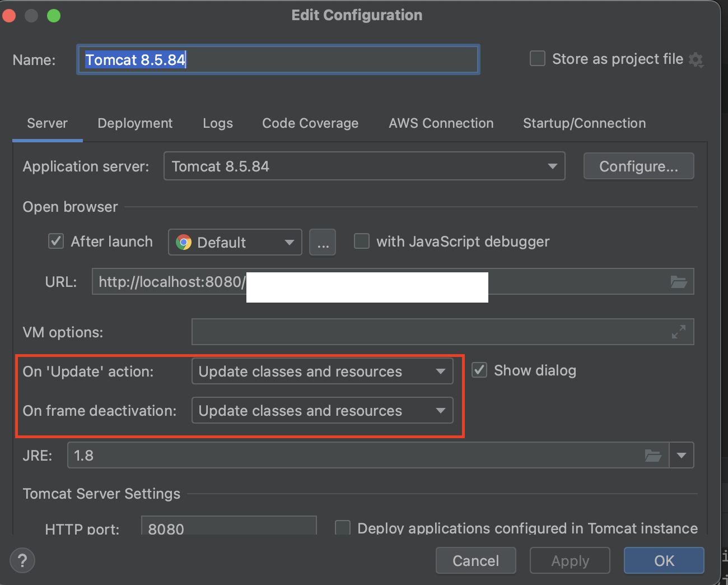Click the Apply button

pyautogui.click(x=570, y=561)
